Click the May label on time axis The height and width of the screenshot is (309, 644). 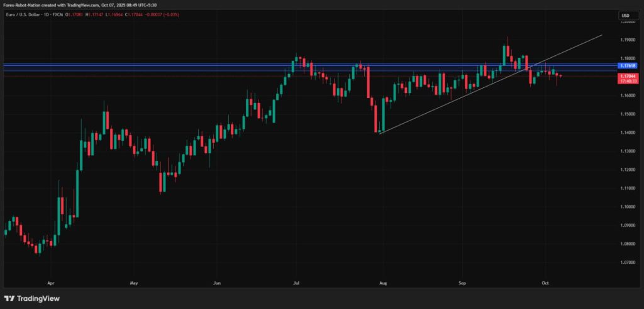[x=133, y=283]
